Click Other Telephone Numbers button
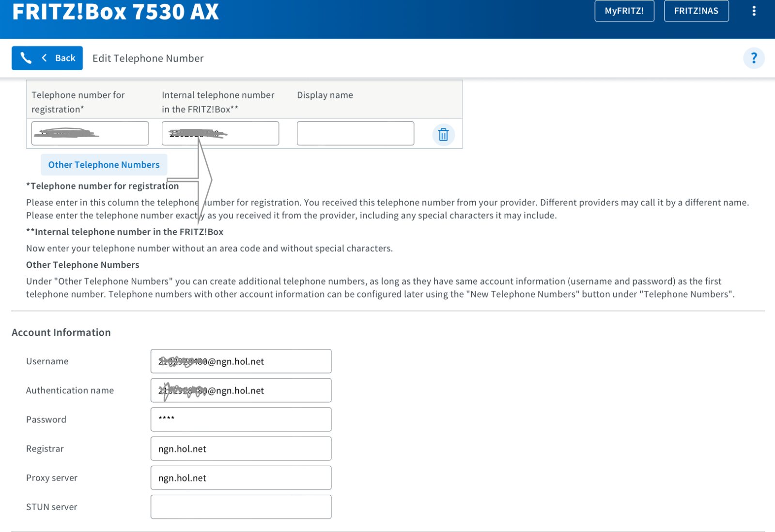Image resolution: width=775 pixels, height=532 pixels. tap(104, 165)
